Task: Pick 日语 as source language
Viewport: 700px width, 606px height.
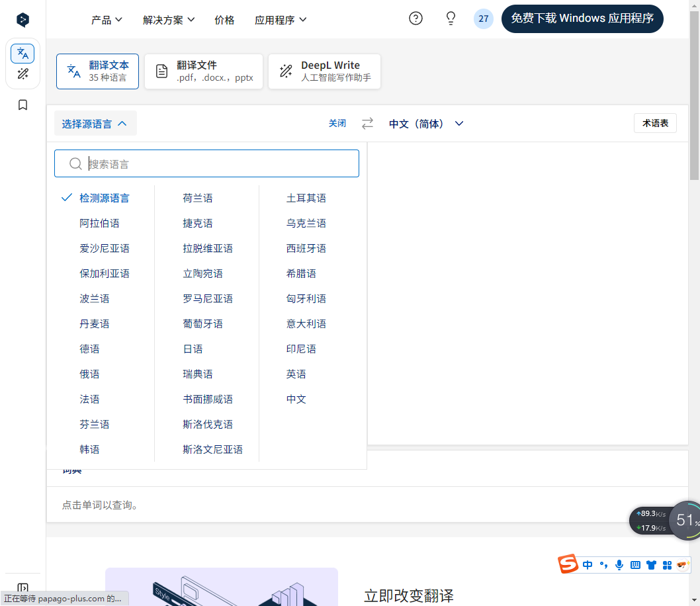Action: [193, 349]
